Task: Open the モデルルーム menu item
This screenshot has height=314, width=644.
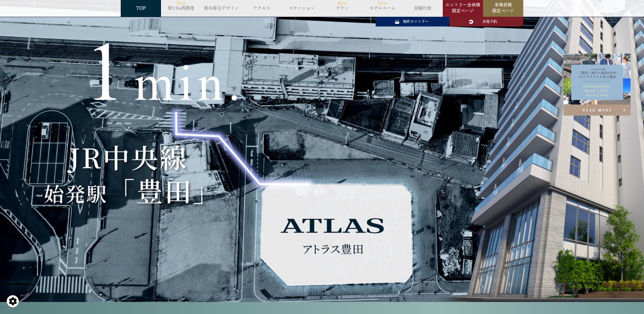Action: pos(382,8)
